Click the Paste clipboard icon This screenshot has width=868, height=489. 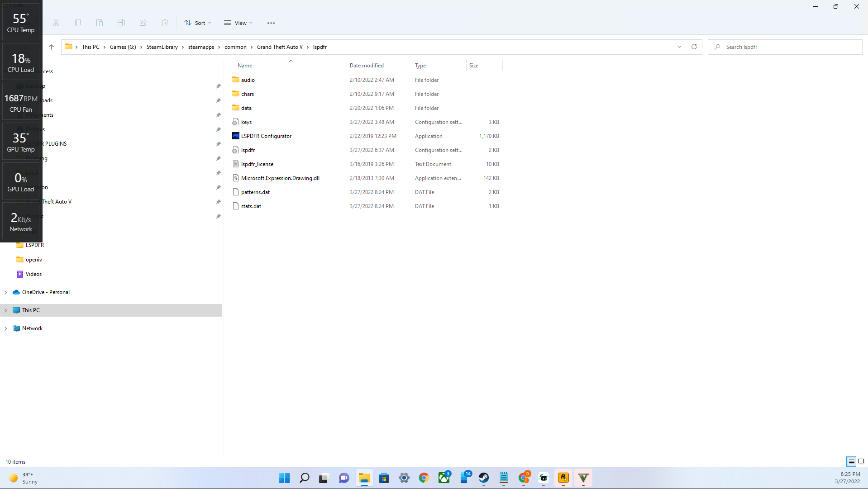pos(100,23)
